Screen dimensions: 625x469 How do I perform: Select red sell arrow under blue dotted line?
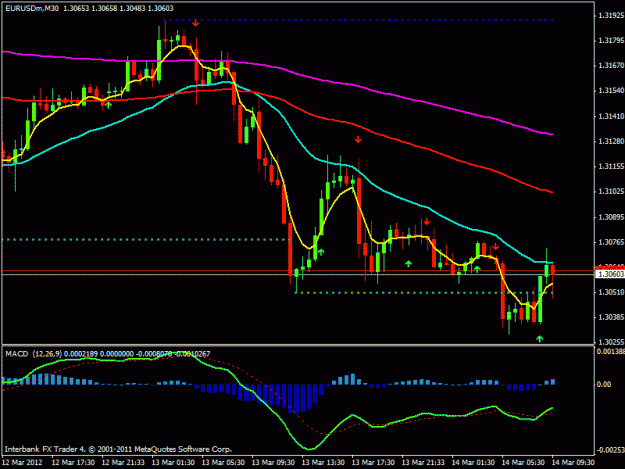point(195,24)
